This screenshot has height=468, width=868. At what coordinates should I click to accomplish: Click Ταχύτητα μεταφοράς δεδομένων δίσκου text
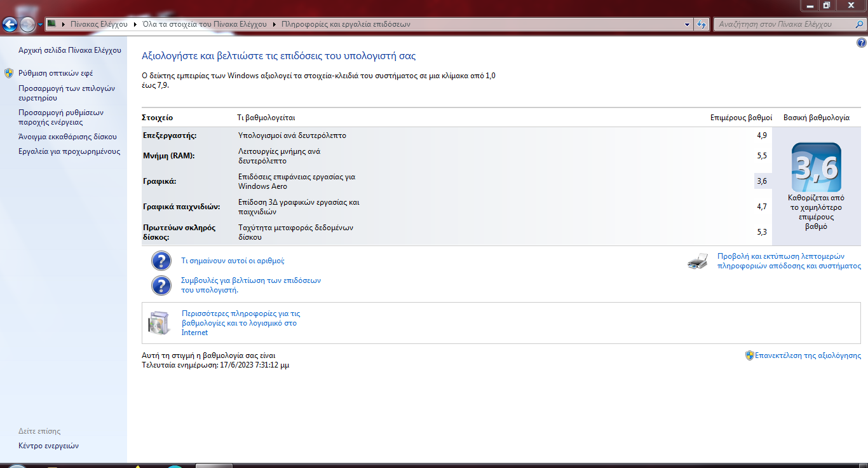tap(295, 232)
